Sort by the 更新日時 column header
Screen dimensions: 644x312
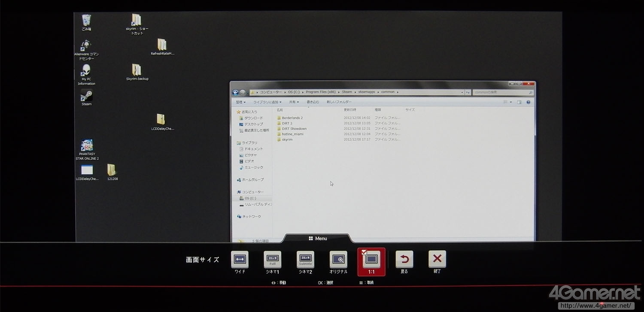click(x=350, y=110)
